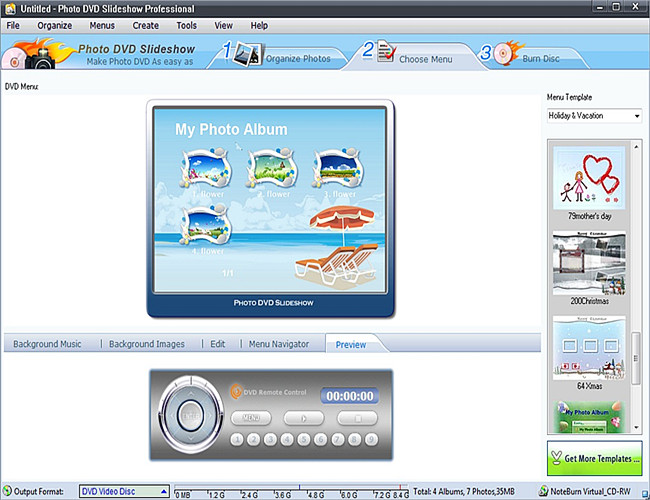Select album thumbnail 3. flower
This screenshot has width=650, height=500.
click(x=338, y=167)
